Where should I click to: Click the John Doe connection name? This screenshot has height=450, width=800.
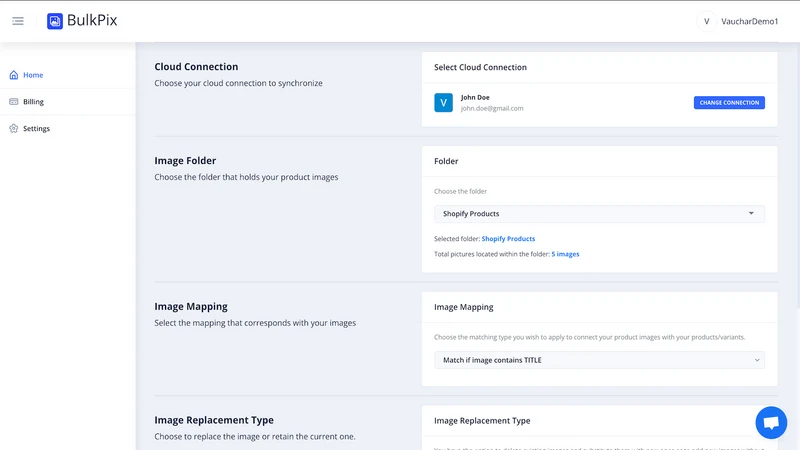pyautogui.click(x=475, y=97)
